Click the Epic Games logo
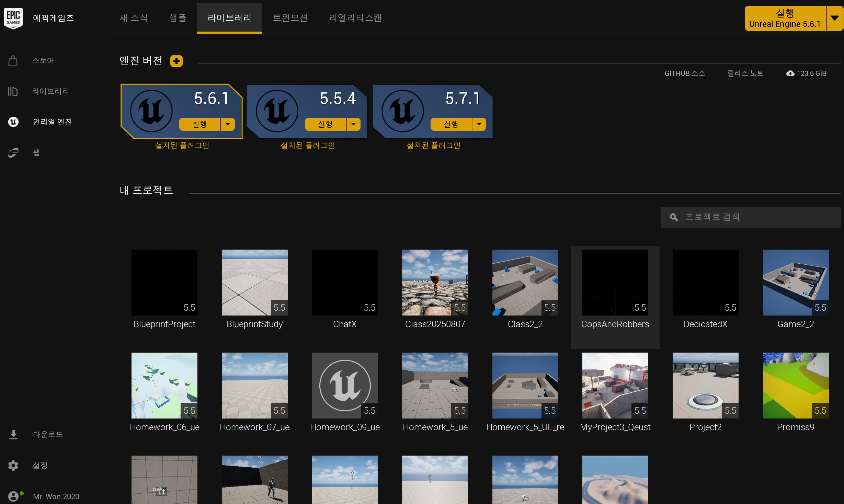This screenshot has height=504, width=844. point(13,18)
